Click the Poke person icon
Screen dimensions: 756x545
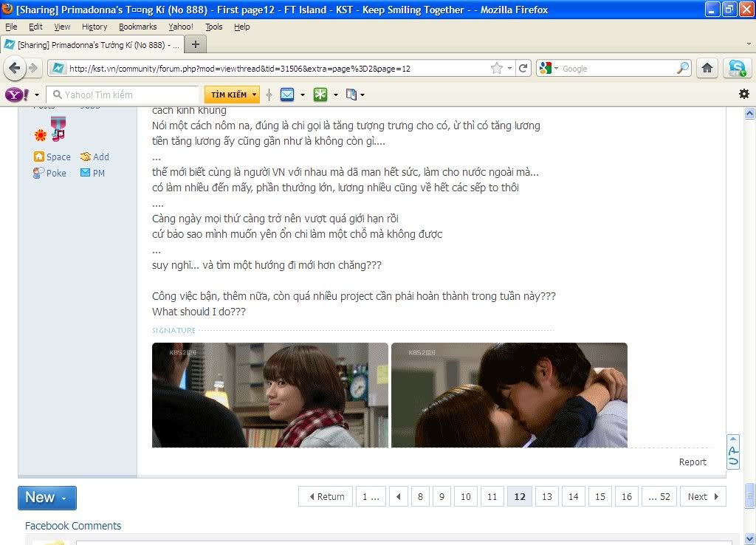[x=38, y=173]
